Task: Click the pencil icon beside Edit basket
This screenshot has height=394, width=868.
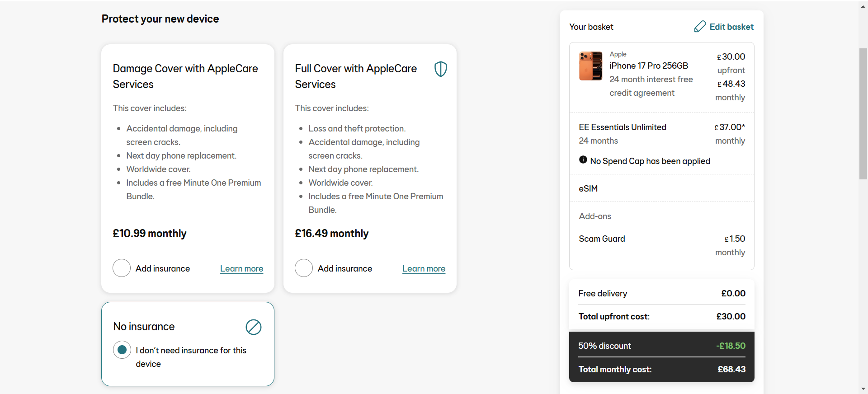Action: coord(700,27)
